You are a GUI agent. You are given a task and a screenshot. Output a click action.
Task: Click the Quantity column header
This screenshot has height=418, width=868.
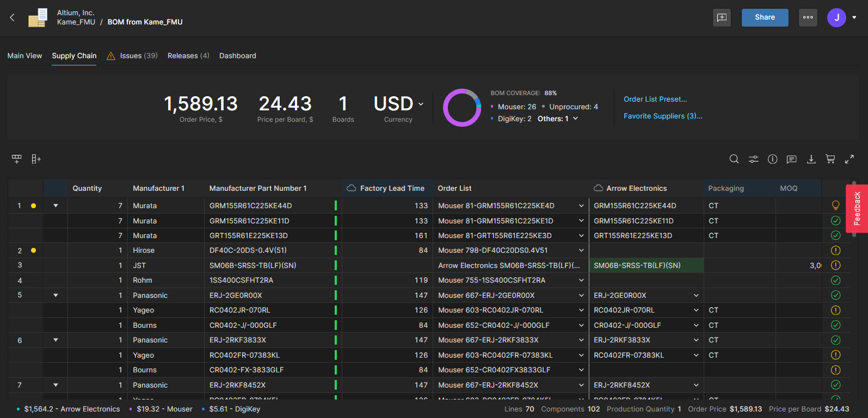pos(87,188)
